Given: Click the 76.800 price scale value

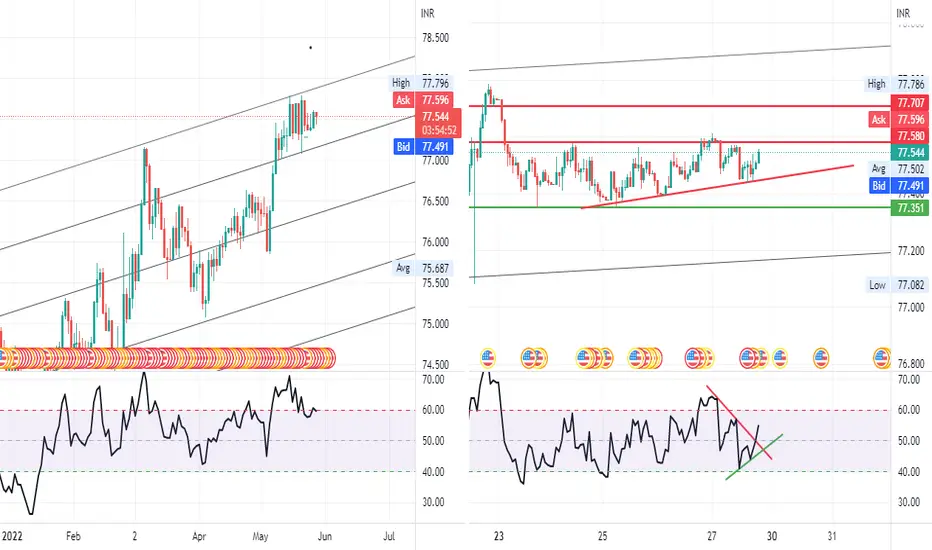Looking at the screenshot, I should (x=911, y=363).
